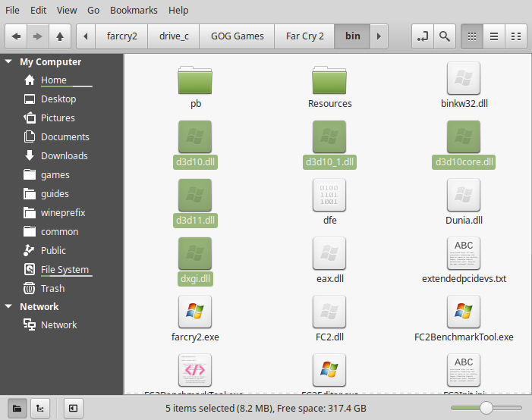Go back with the left arrow button
The width and height of the screenshot is (532, 420).
(16, 36)
